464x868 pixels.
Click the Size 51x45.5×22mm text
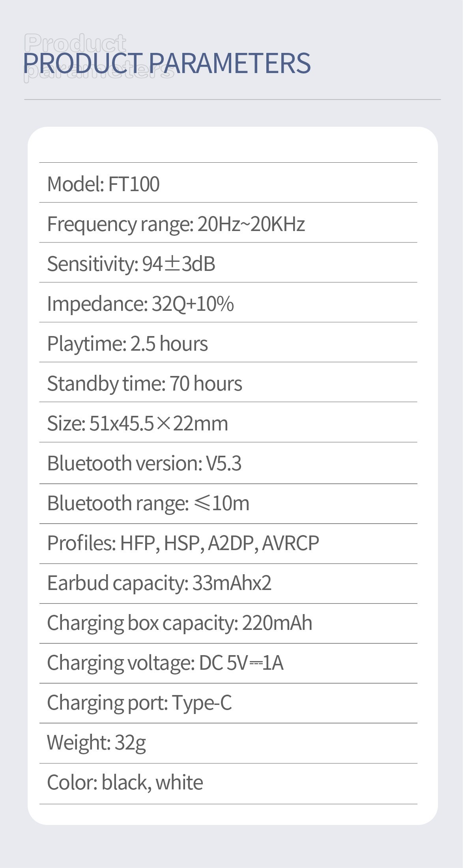[137, 423]
